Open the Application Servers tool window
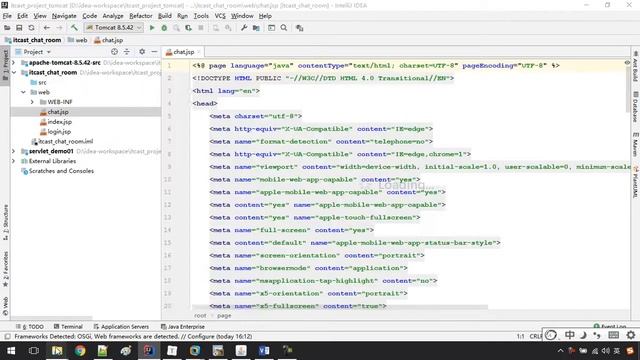The height and width of the screenshot is (360, 640). [121, 327]
